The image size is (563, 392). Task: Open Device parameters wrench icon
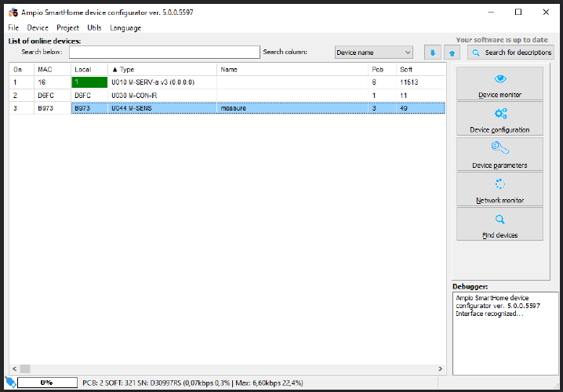(500, 148)
